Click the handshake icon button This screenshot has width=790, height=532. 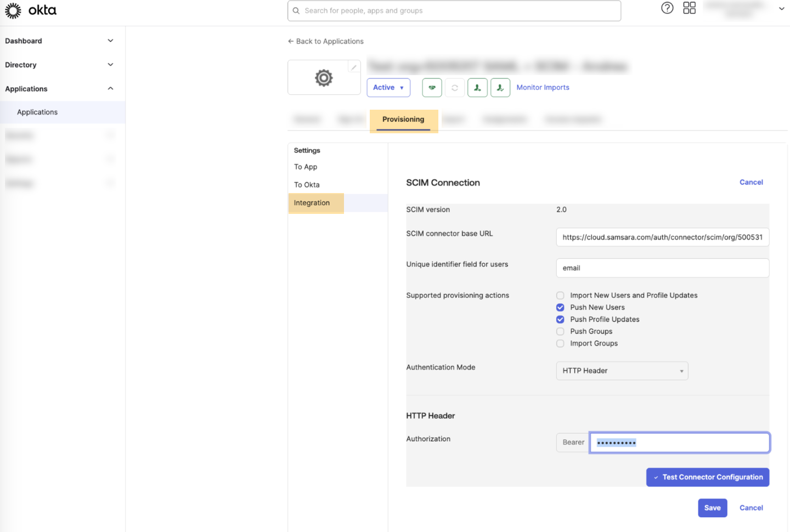pyautogui.click(x=432, y=88)
